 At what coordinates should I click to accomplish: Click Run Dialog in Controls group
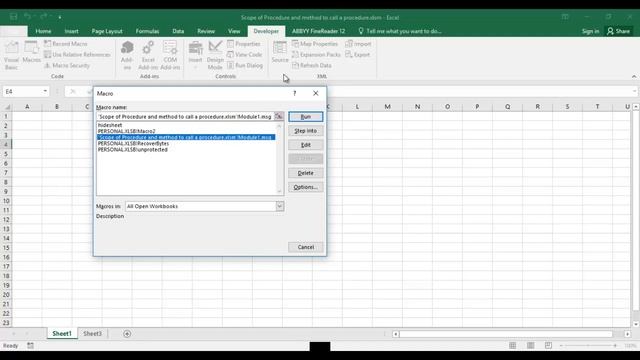pos(245,65)
